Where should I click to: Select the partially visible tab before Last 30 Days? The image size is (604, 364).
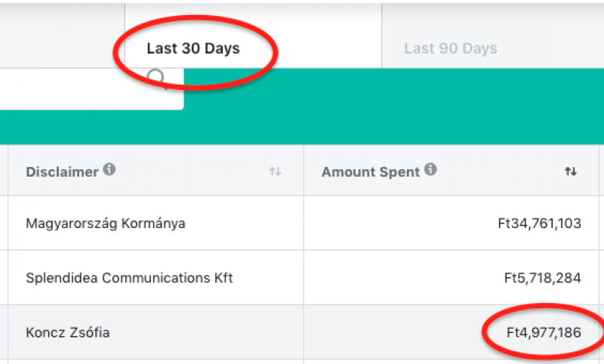coord(62,35)
